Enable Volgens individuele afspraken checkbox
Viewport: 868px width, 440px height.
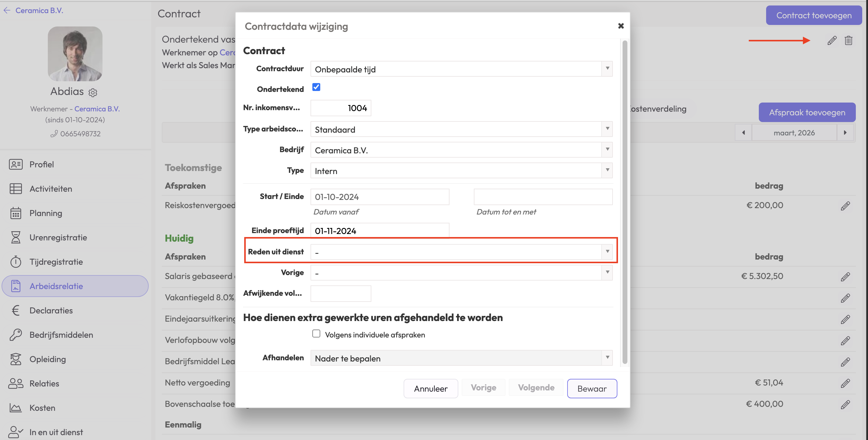[316, 334]
